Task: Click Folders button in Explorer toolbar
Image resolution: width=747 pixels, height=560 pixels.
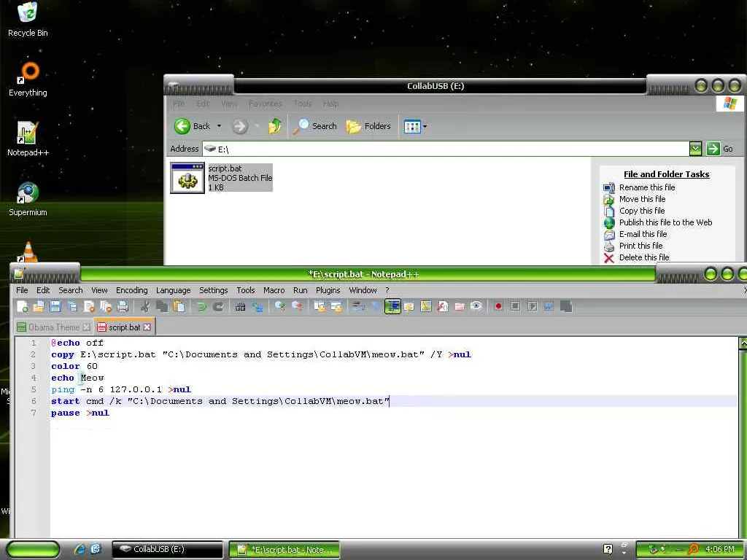Action: point(368,126)
